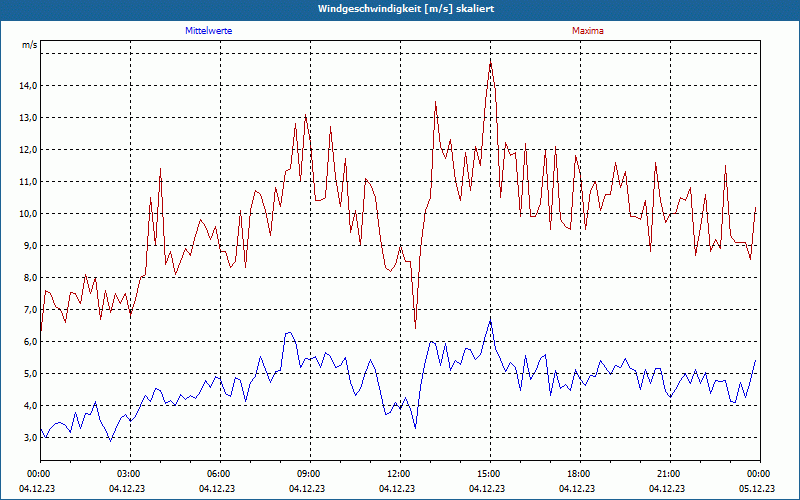Click the 11,0 y-axis value

pyautogui.click(x=29, y=182)
